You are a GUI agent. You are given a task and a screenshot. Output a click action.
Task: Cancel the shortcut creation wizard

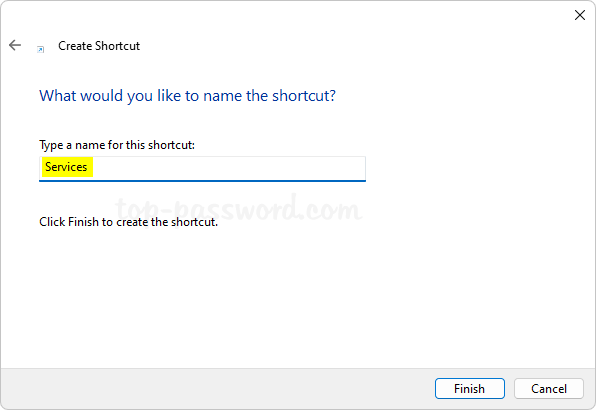[x=548, y=388]
